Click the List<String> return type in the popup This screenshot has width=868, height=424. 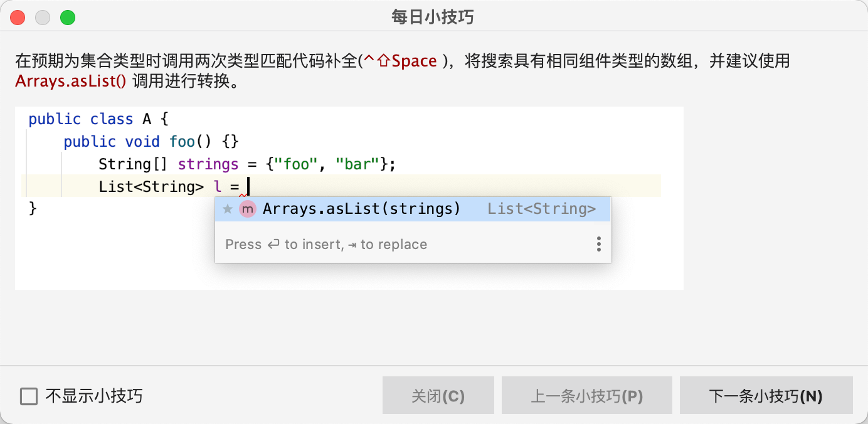(541, 209)
